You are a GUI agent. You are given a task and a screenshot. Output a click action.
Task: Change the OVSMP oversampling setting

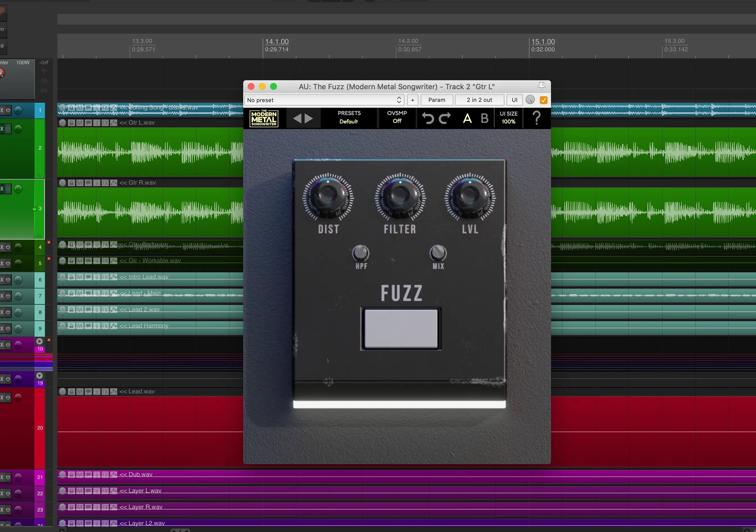tap(397, 118)
